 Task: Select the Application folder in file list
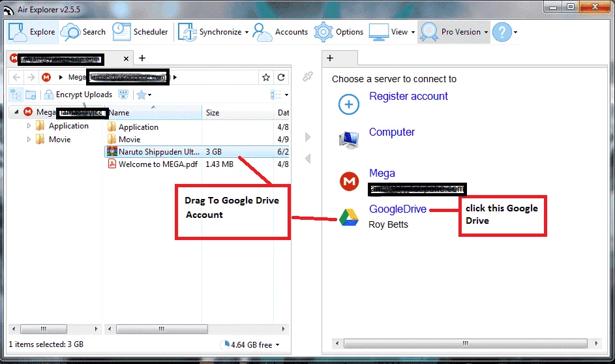point(138,127)
